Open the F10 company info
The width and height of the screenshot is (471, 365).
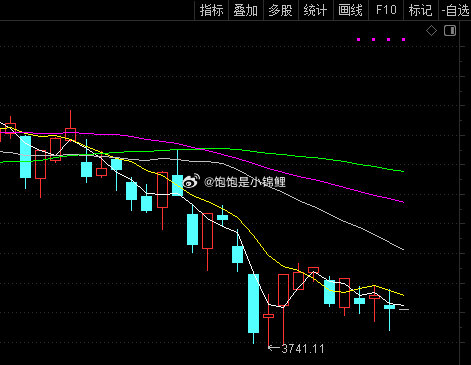pyautogui.click(x=386, y=10)
